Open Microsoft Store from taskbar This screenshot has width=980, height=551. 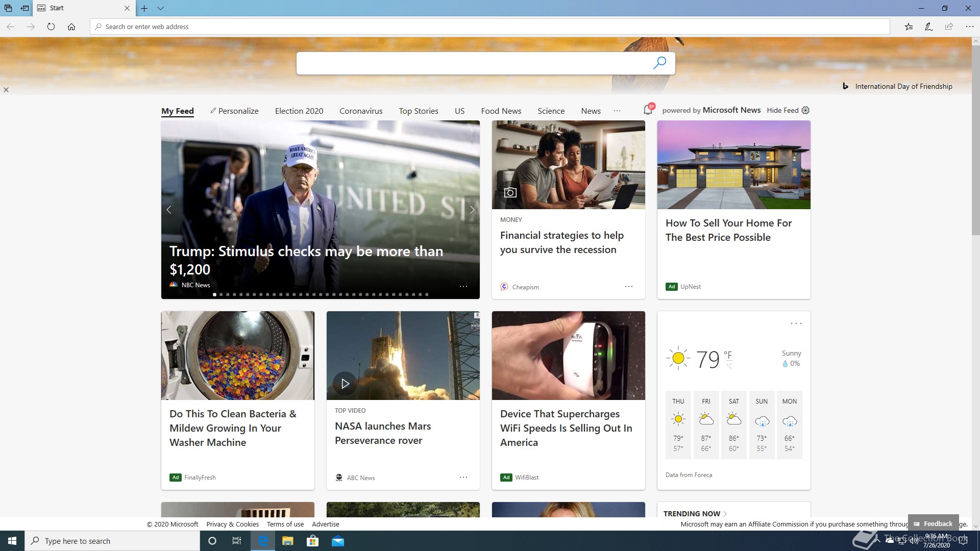point(312,541)
